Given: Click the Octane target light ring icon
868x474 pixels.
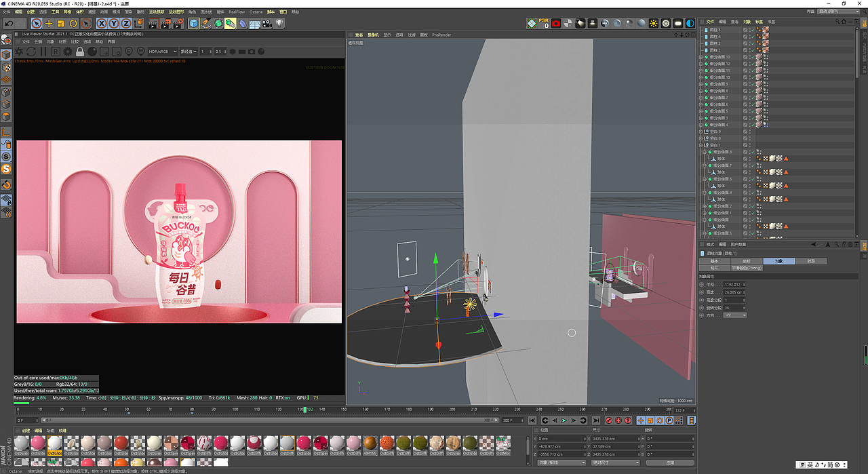Looking at the screenshot, I should tap(666, 23).
